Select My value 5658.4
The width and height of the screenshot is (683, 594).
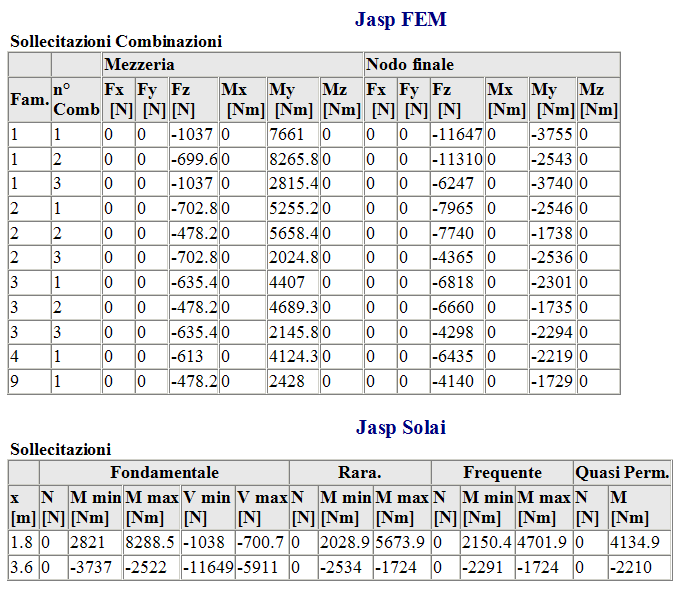coord(294,233)
